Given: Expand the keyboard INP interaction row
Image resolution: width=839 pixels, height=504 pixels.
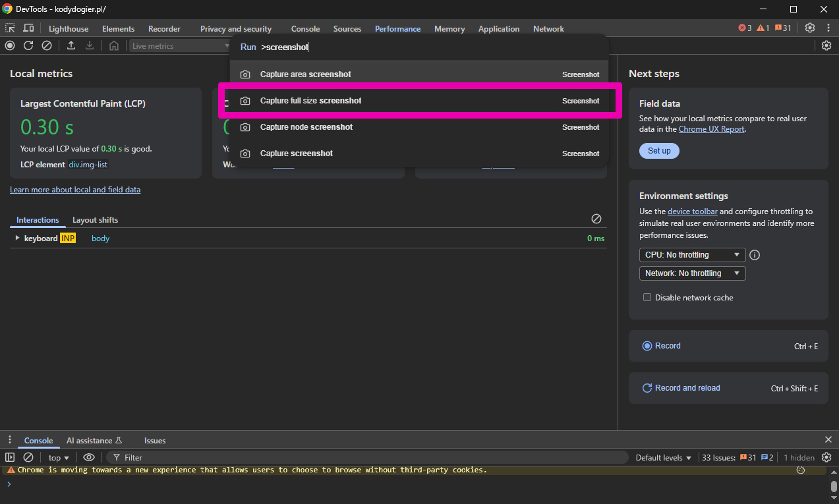Looking at the screenshot, I should pos(17,238).
